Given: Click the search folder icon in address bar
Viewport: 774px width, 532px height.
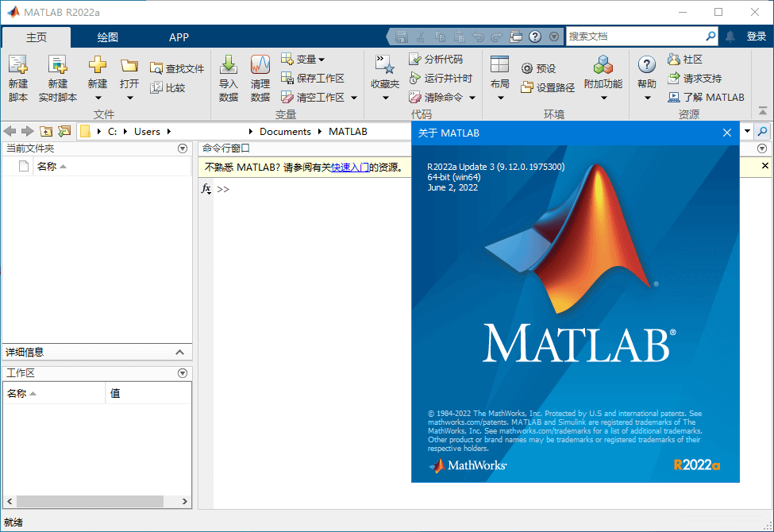Looking at the screenshot, I should tap(763, 131).
